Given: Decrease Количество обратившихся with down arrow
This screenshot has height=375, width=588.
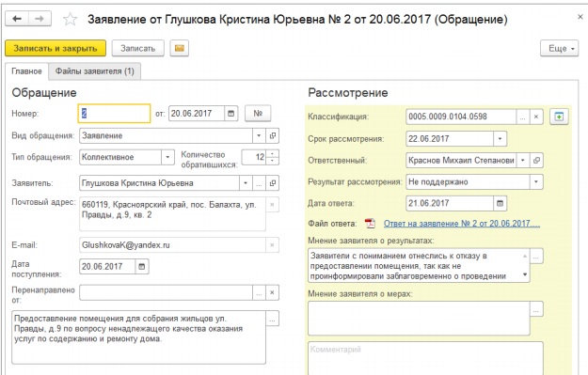Looking at the screenshot, I should 272,161.
